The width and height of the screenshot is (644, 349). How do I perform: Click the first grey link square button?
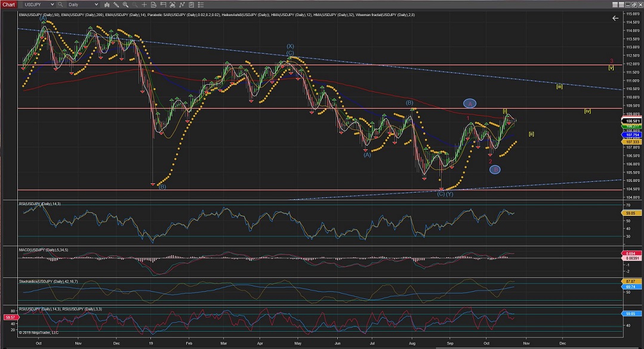[615, 5]
